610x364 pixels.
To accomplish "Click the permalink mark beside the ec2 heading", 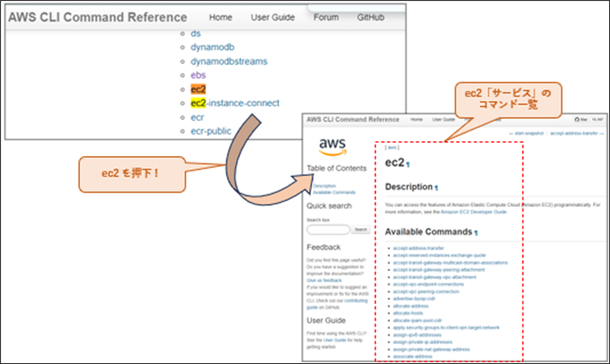I will (408, 165).
